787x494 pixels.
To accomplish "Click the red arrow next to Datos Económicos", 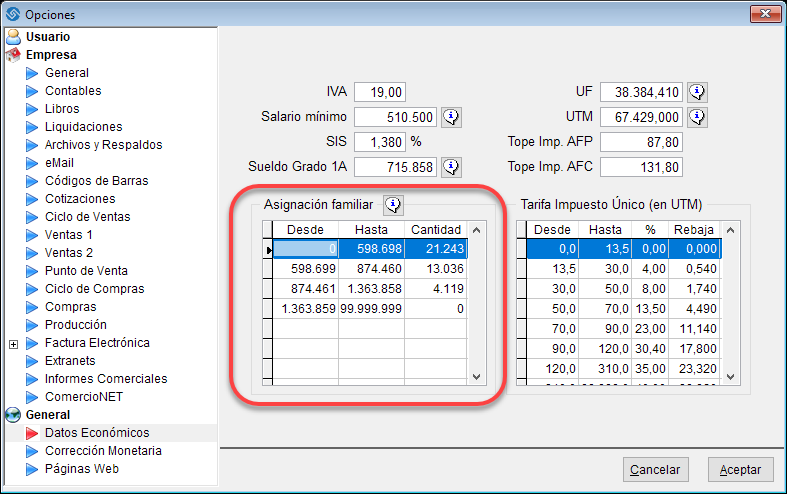I will (32, 433).
